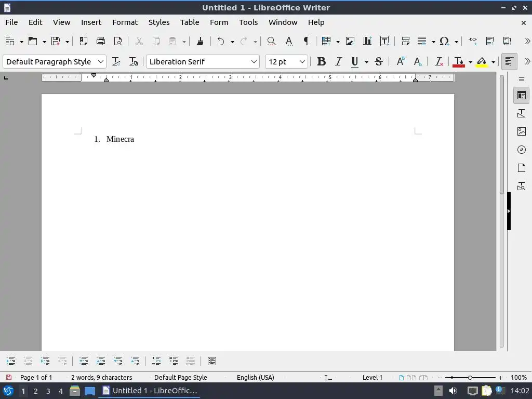The width and height of the screenshot is (532, 399).
Task: Click Update Selected Style icon
Action: (x=116, y=61)
